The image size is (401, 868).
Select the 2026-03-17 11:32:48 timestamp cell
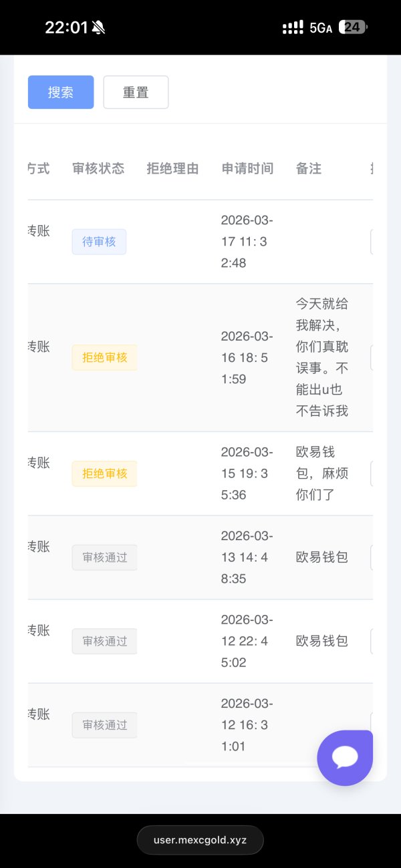click(x=247, y=242)
